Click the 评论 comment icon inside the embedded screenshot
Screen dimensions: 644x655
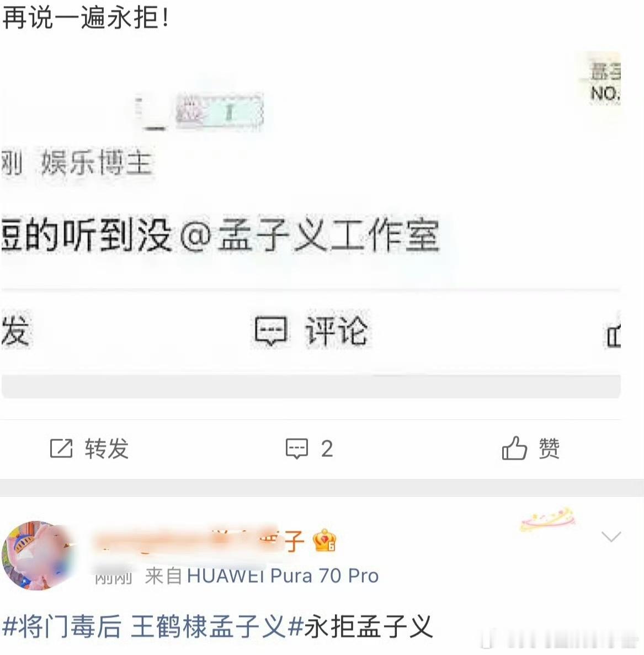(x=270, y=331)
